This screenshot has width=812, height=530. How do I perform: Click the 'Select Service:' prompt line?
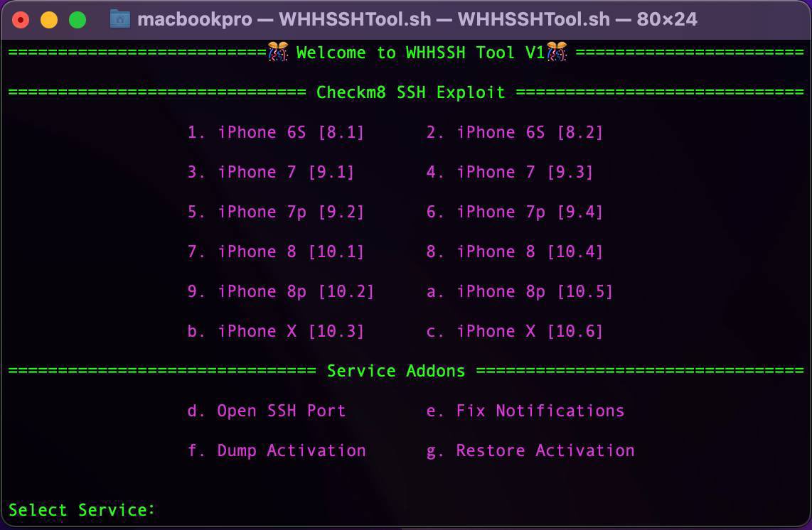82,510
